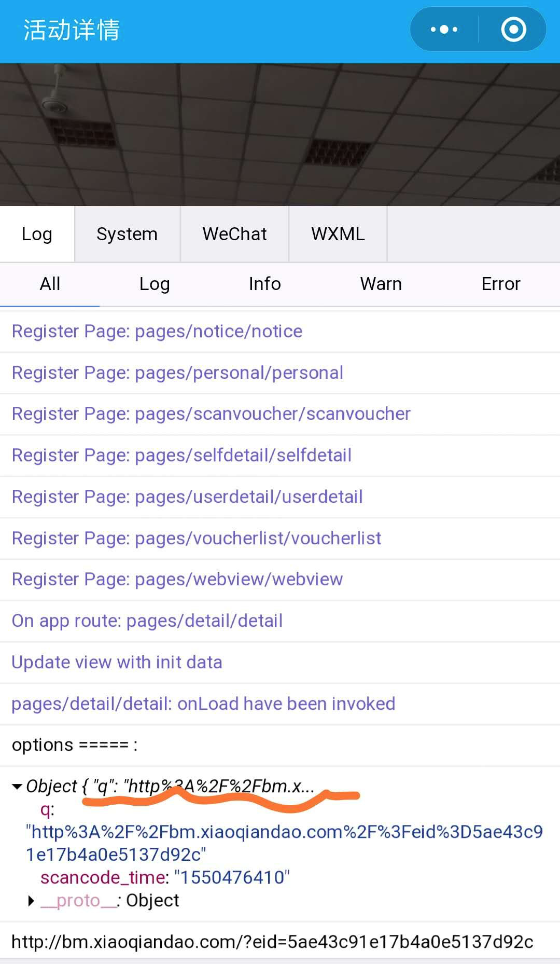Select the pages/notice/notice log entry
The height and width of the screenshot is (964, 560).
point(157,332)
